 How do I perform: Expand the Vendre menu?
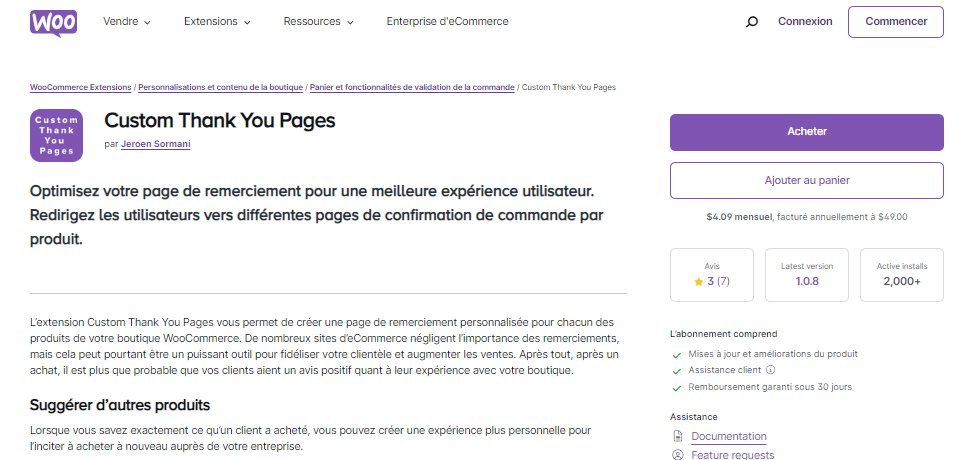click(x=127, y=22)
